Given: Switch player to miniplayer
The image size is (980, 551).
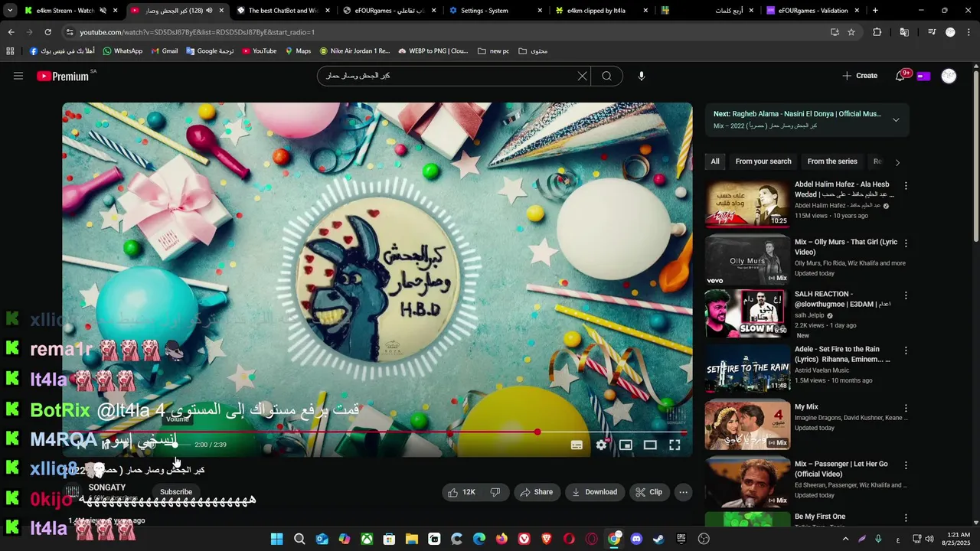Looking at the screenshot, I should (x=626, y=445).
